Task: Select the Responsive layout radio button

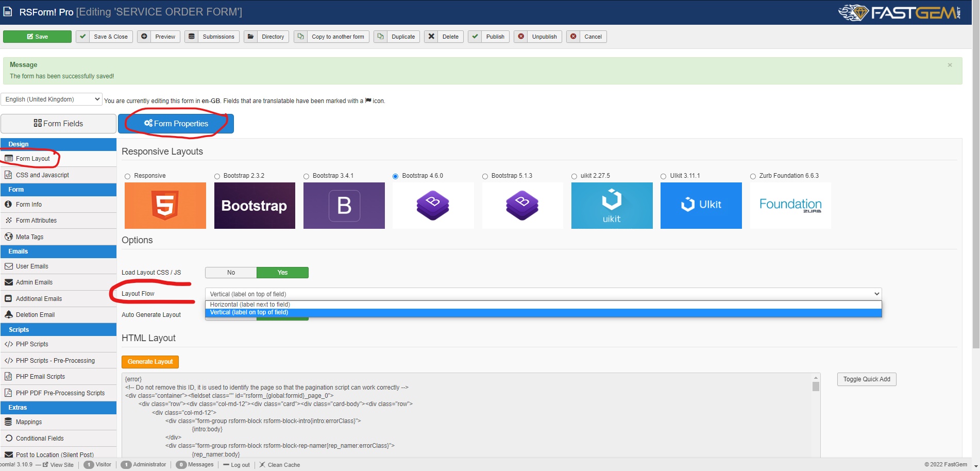Action: (127, 176)
